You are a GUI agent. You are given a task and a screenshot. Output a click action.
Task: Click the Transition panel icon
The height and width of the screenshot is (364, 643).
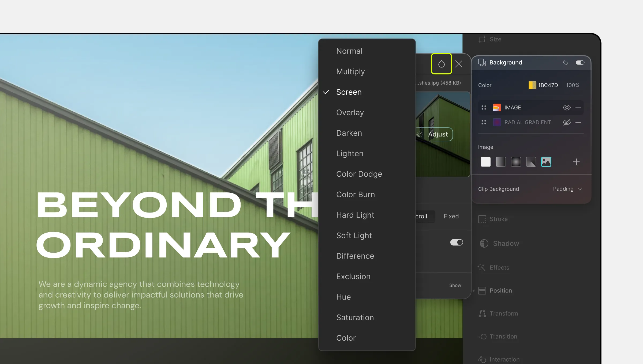(x=483, y=336)
